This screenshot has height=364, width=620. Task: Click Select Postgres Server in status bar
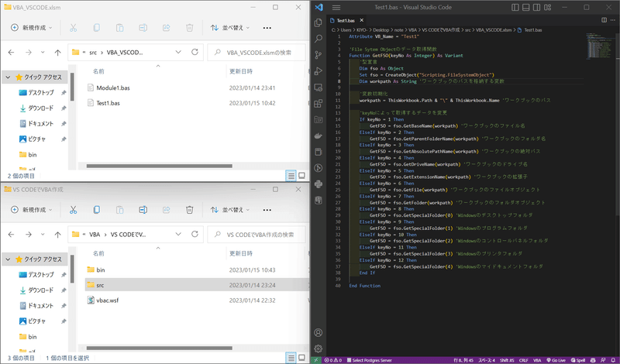pyautogui.click(x=369, y=360)
